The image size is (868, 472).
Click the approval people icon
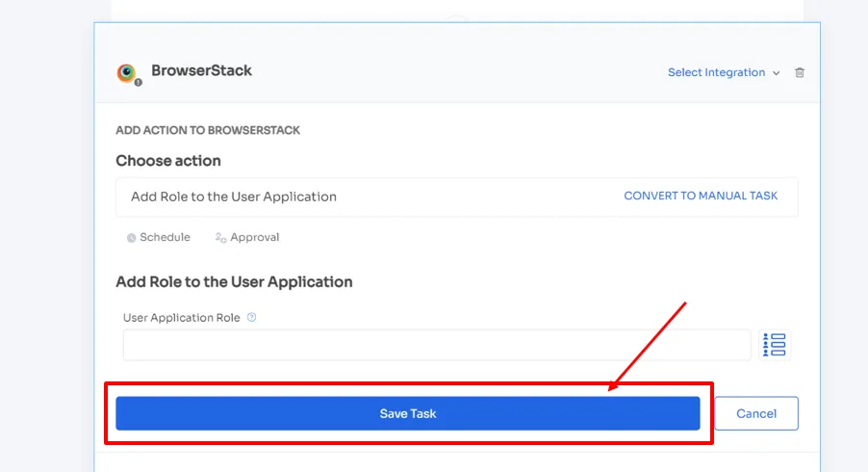pos(221,238)
